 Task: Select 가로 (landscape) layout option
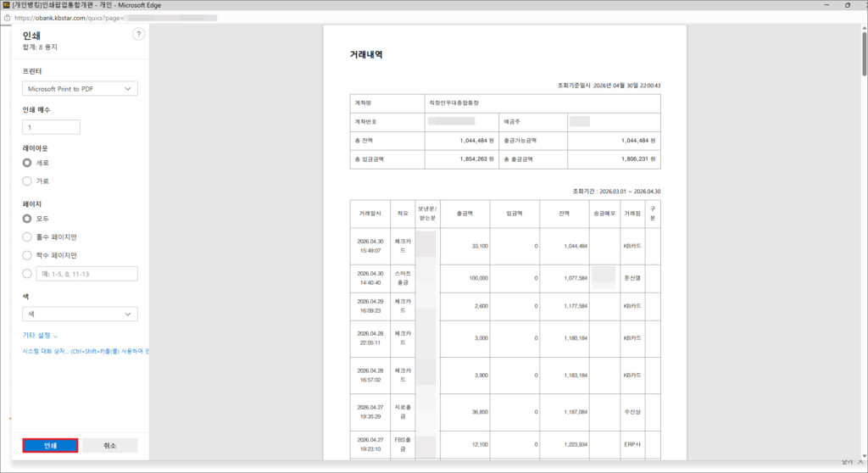(x=28, y=181)
